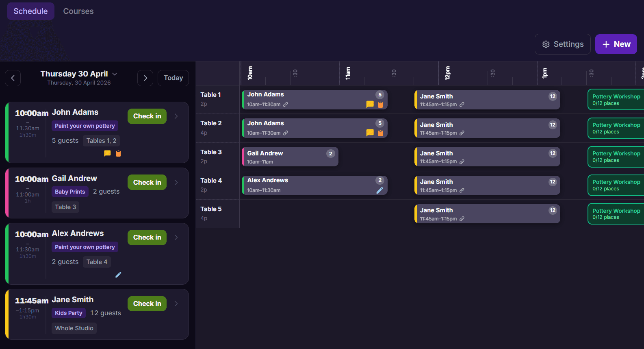Check in Jane Smith
Screen dimensions: 644x349
(x=147, y=304)
